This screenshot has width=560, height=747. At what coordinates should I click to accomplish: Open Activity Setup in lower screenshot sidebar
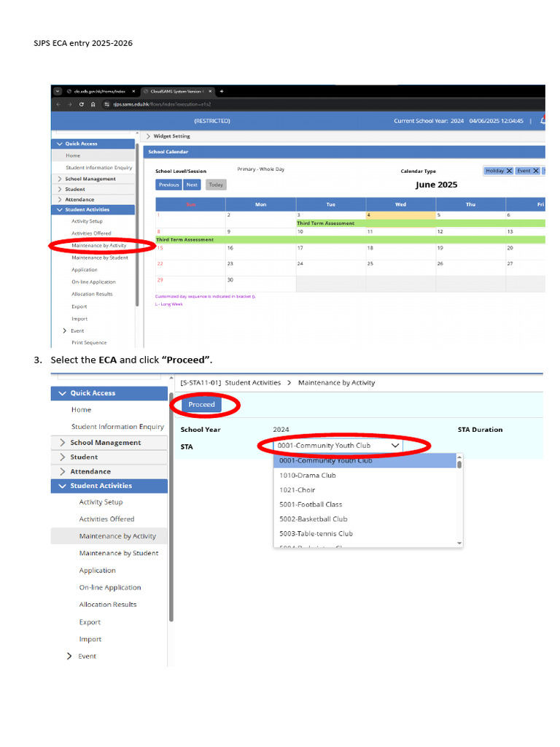(101, 502)
